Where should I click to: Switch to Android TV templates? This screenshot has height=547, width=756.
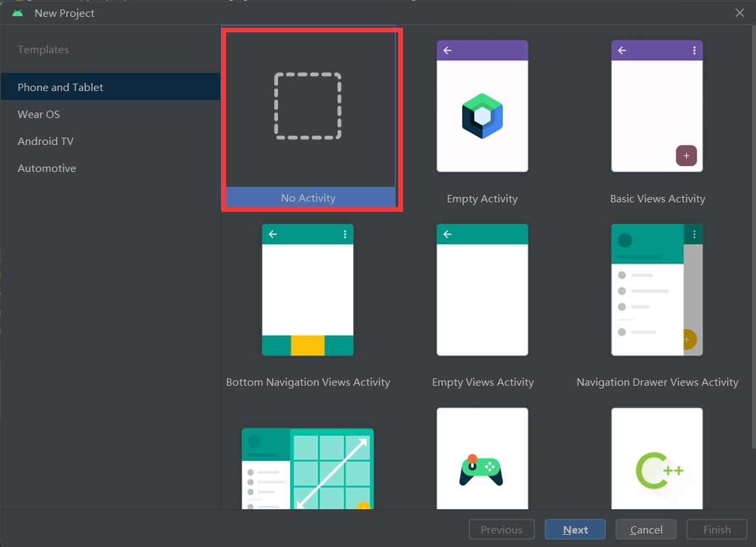(111, 141)
